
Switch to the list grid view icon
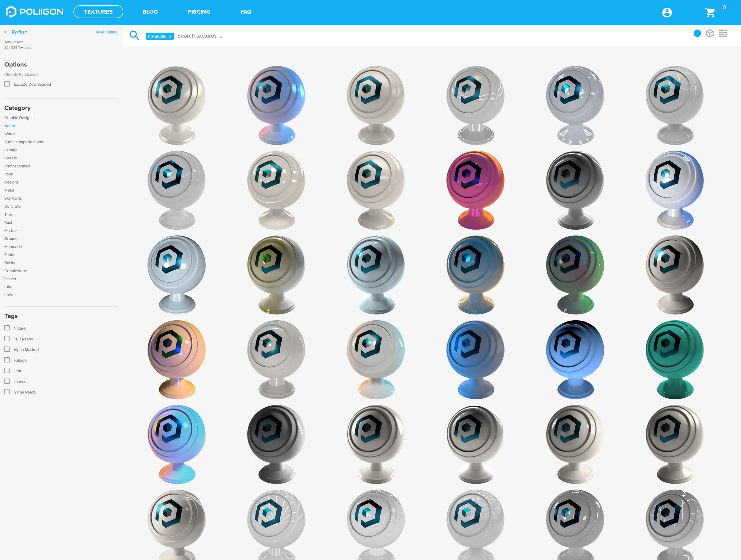tap(723, 33)
